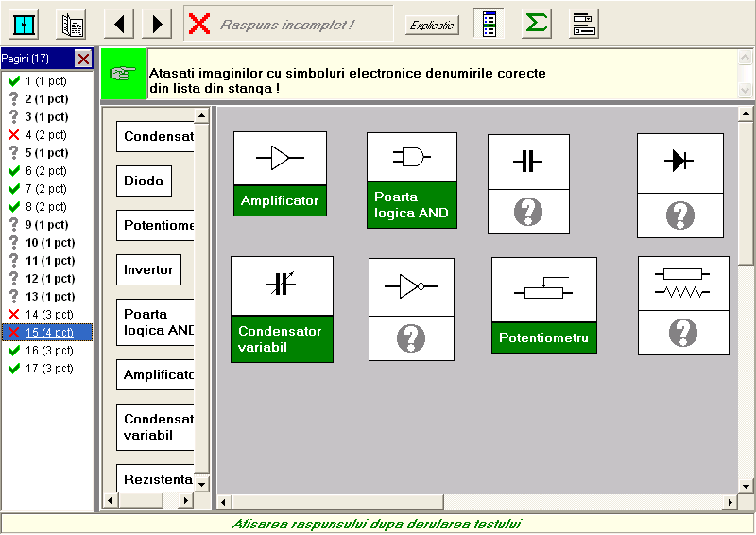Screen dimensions: 756x535
Task: Click green Potentiometru answer label
Action: pos(544,337)
